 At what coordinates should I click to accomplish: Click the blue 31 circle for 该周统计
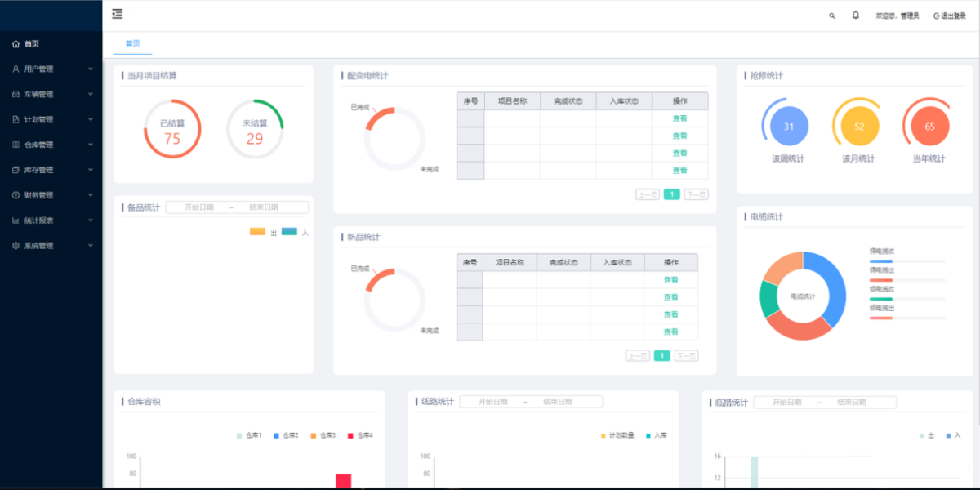tap(789, 127)
